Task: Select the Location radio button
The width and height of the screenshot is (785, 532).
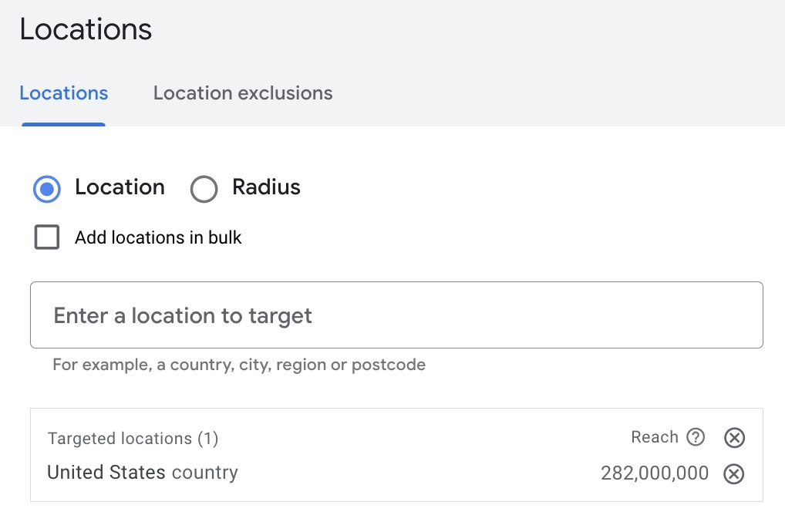Action: [x=47, y=188]
